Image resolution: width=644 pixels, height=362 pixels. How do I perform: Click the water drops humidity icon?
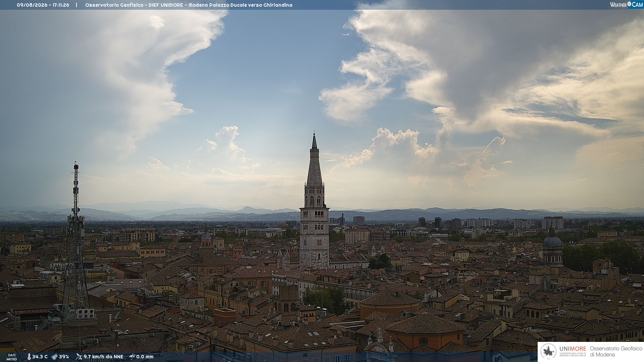tap(54, 357)
